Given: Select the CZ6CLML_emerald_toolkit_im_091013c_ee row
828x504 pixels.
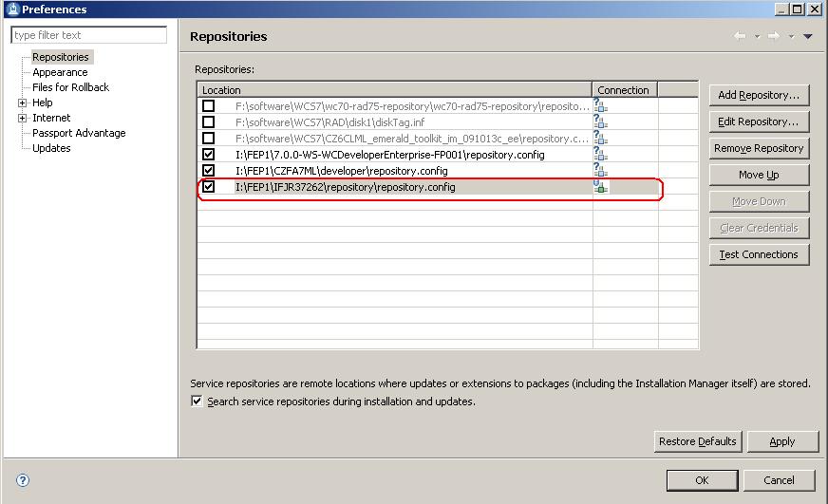Looking at the screenshot, I should point(448,139).
